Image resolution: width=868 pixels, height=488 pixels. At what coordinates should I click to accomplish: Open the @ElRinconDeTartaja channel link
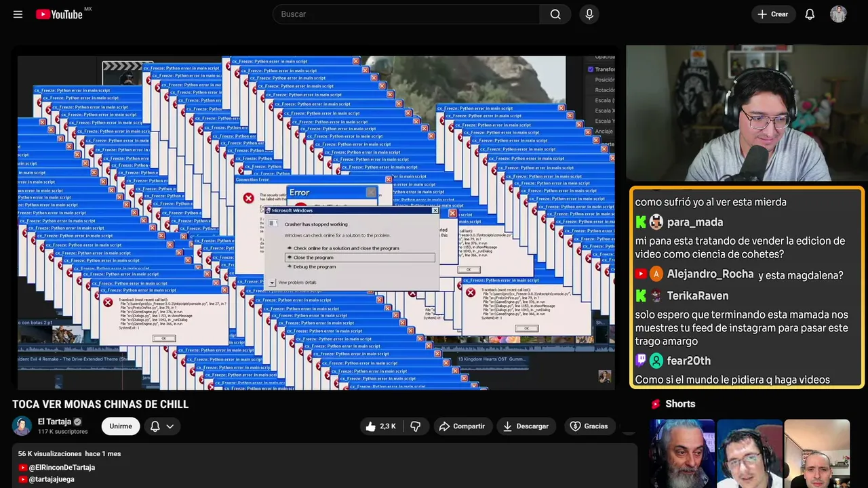pos(57,468)
